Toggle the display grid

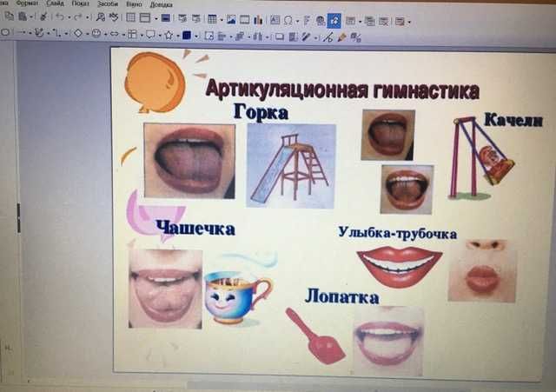pos(131,17)
